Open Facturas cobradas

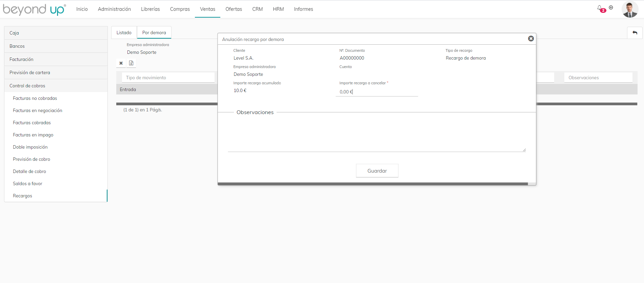[x=56, y=123]
